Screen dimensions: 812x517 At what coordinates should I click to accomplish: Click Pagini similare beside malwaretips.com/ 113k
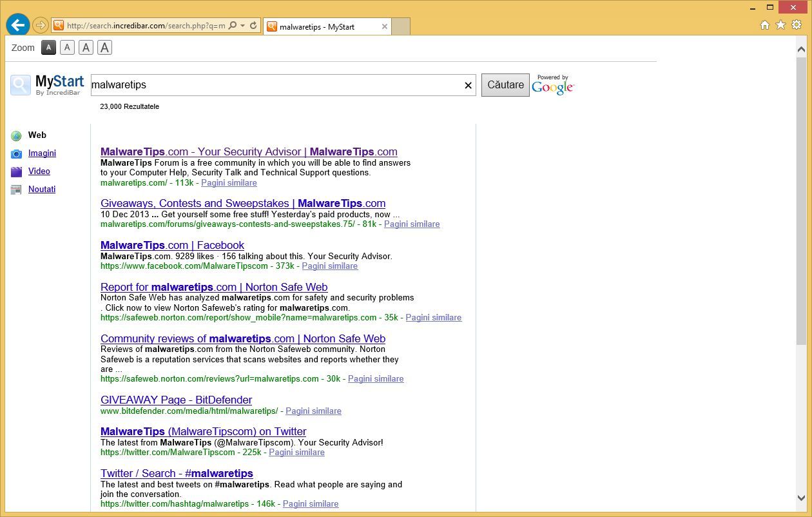[x=229, y=183]
